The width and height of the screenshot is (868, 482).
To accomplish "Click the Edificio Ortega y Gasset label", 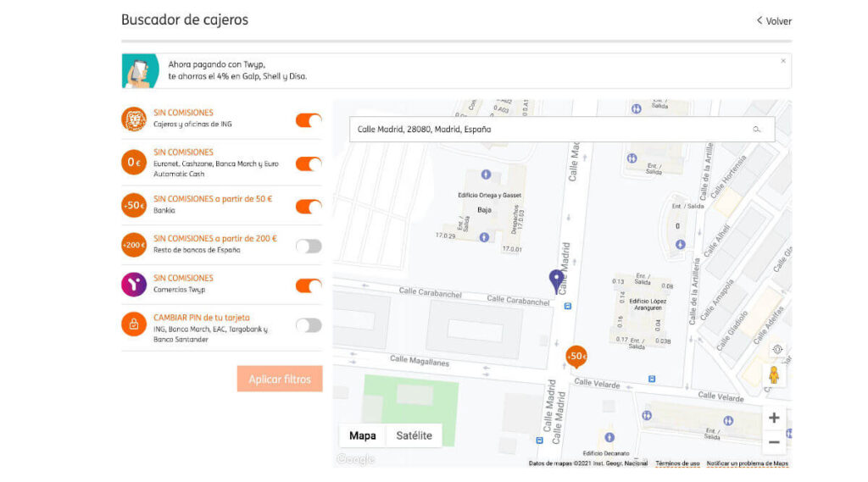I will pyautogui.click(x=489, y=196).
